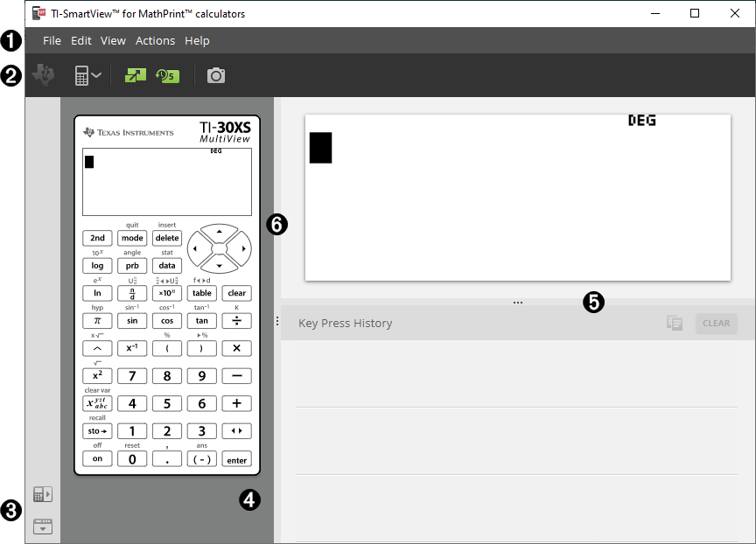Open the View menu
The image size is (756, 544).
(113, 40)
